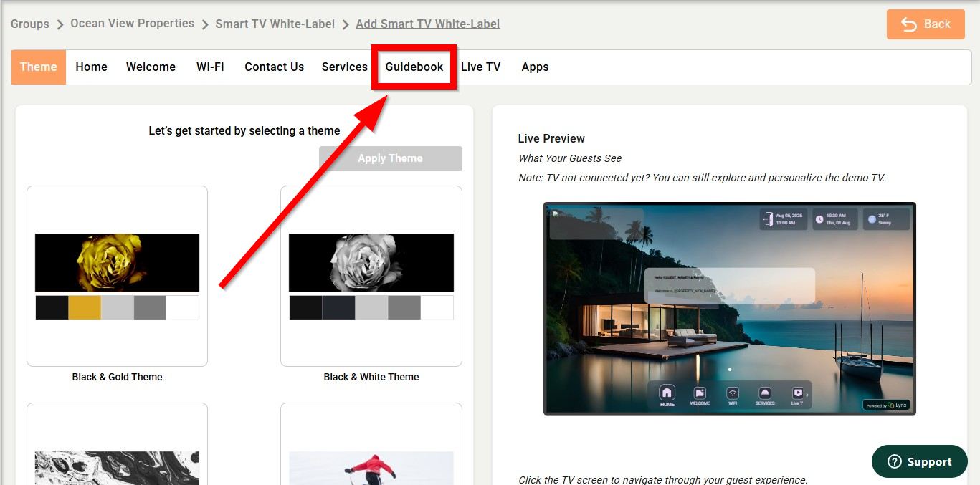Click 'Black & White Theme' label
This screenshot has width=980, height=485.
(x=371, y=377)
